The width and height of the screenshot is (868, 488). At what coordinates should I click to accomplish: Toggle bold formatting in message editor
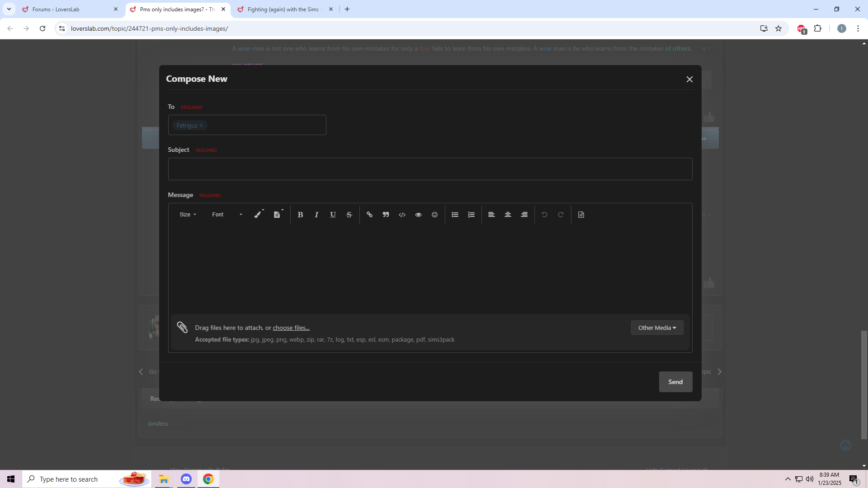(300, 215)
